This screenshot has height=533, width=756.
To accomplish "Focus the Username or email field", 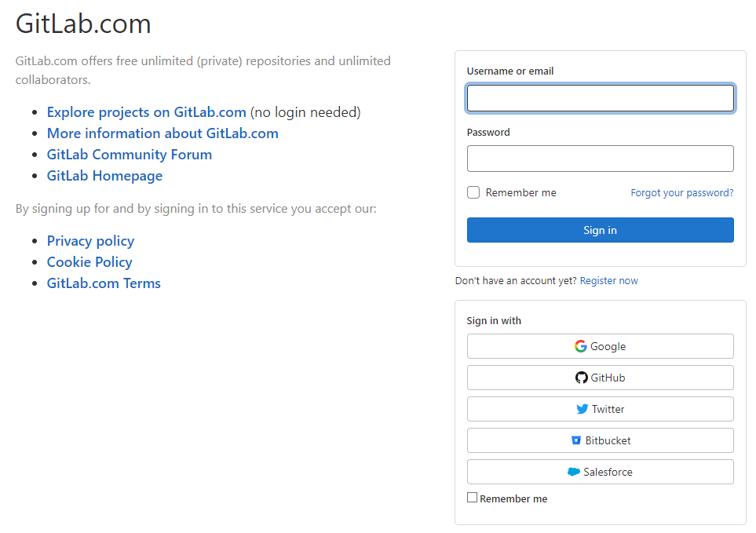I will pyautogui.click(x=601, y=98).
